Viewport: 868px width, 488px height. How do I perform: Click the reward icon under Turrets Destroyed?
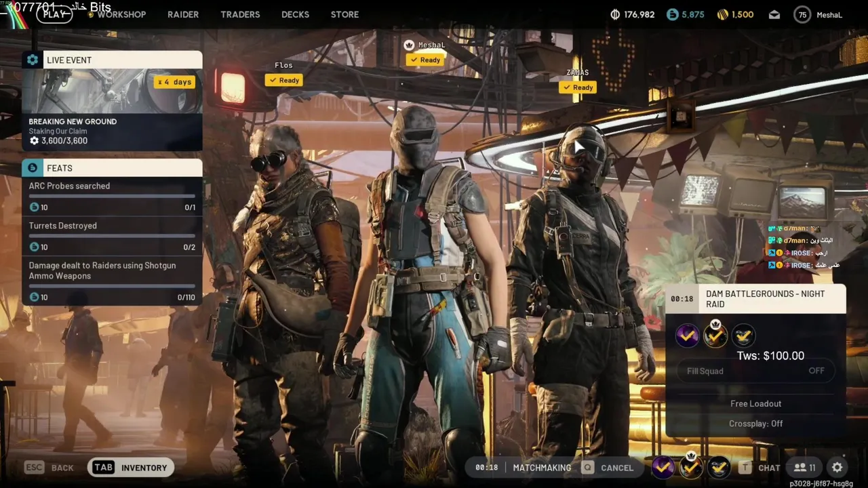34,247
